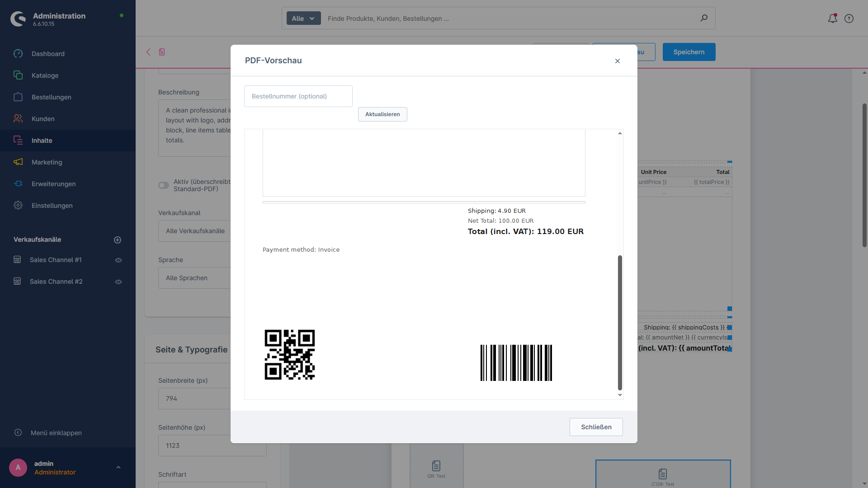Click the Seitenbreite field showing 794

(x=194, y=399)
